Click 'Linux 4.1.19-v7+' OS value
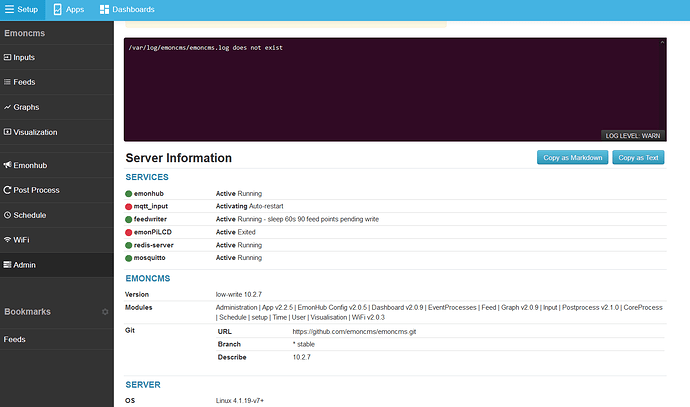Screen dimensions: 690x407 240,400
